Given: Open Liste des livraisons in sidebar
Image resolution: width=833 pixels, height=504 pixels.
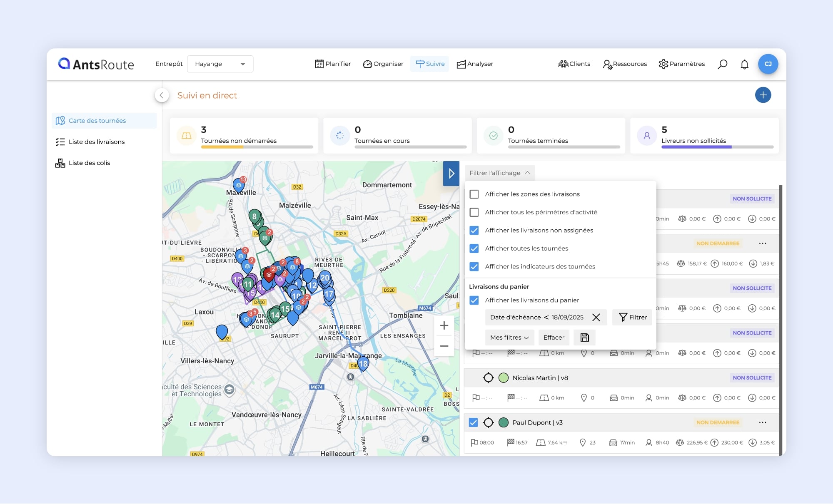Looking at the screenshot, I should pyautogui.click(x=96, y=142).
